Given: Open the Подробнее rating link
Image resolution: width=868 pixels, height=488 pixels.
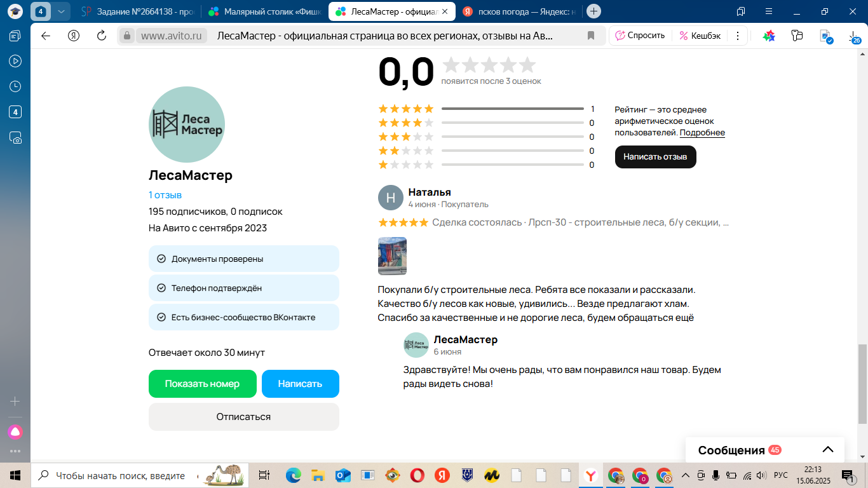Looking at the screenshot, I should tap(702, 133).
